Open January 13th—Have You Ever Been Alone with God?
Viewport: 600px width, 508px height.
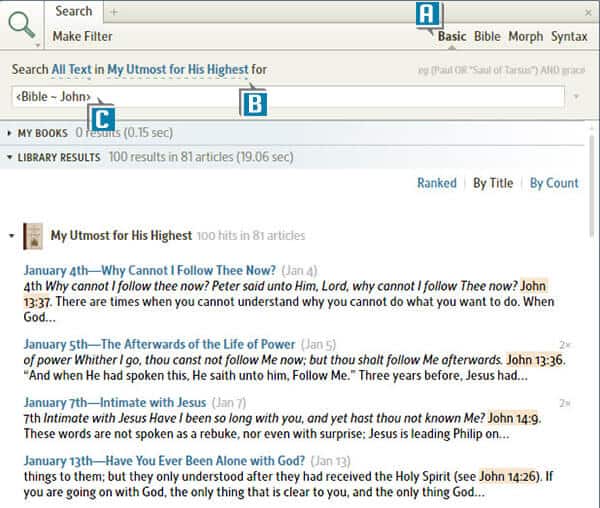pos(164,461)
